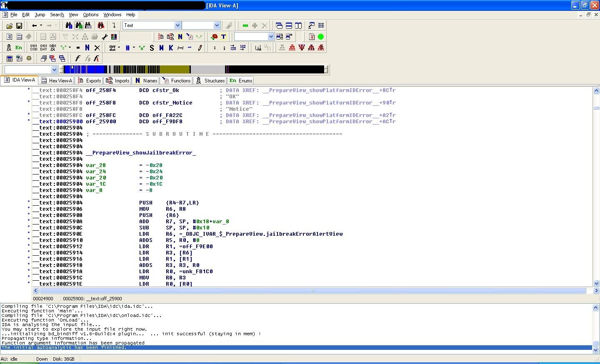The height and width of the screenshot is (364, 600).
Task: Open the Jump menu
Action: (40, 15)
